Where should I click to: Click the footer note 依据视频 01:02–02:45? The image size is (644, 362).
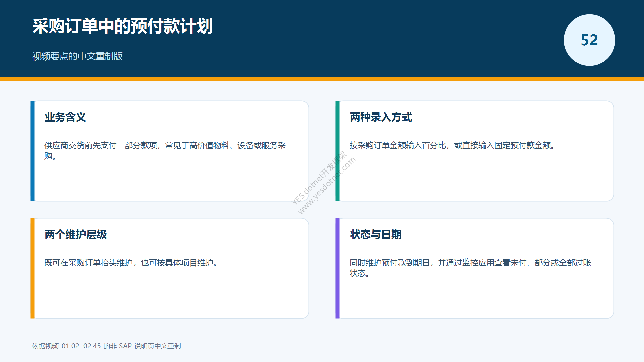pyautogui.click(x=106, y=346)
